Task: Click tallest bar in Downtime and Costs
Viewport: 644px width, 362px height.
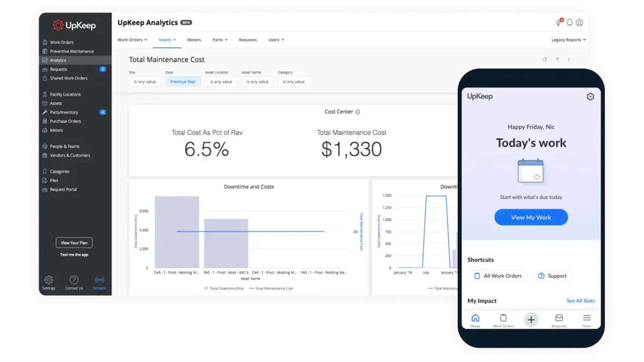Action: [x=177, y=232]
